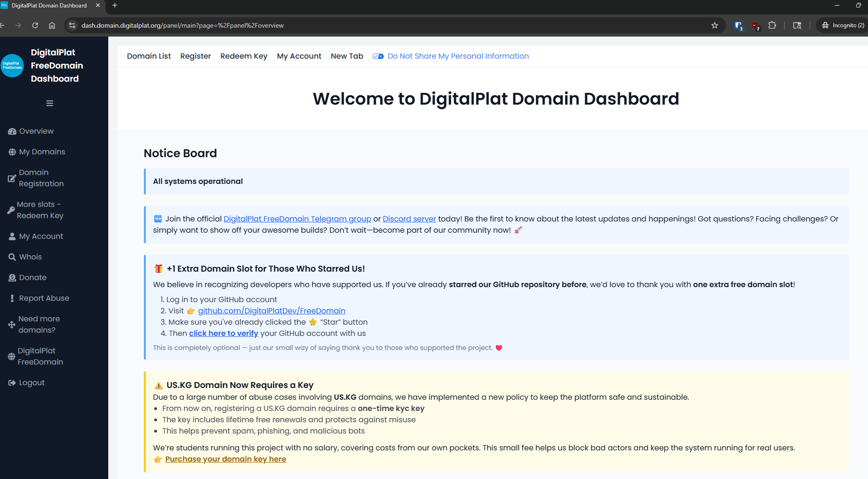
Task: Click the 'click here to verify' link
Action: pos(224,334)
